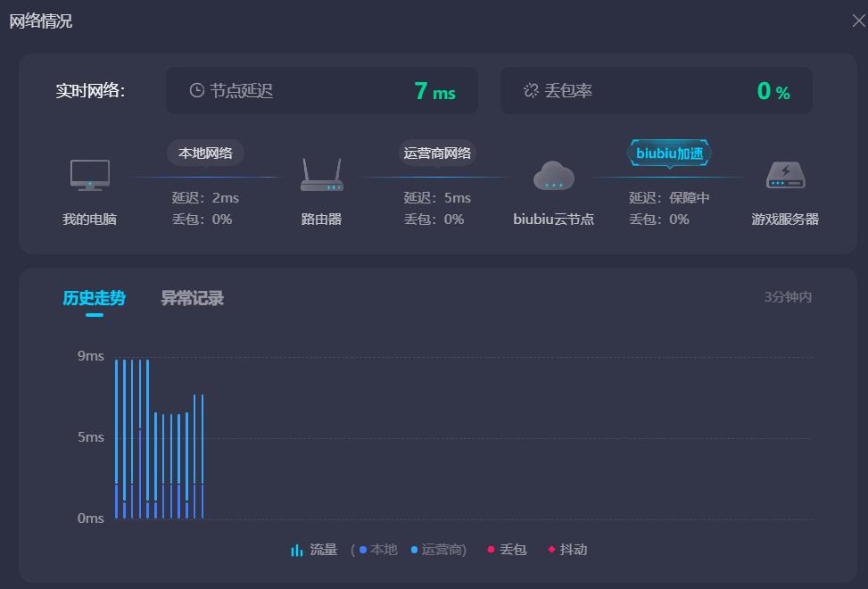Toggle the 本地 legend series
Viewport: 868px width, 589px height.
tap(379, 550)
